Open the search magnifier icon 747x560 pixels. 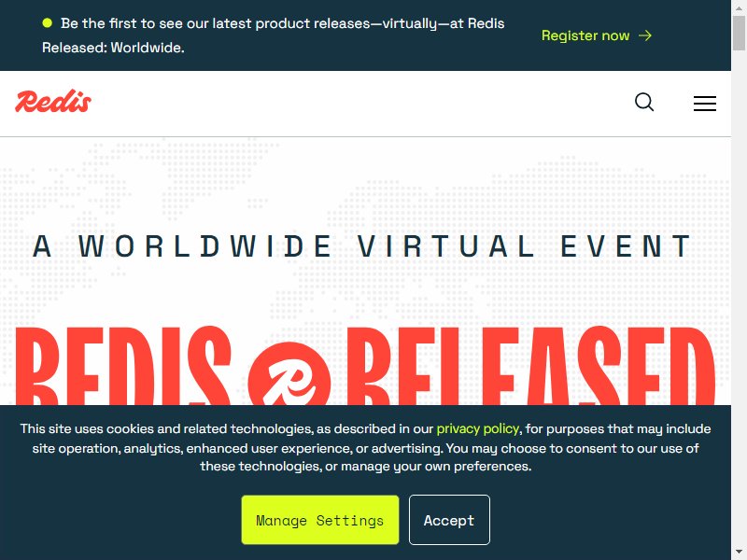tap(644, 103)
